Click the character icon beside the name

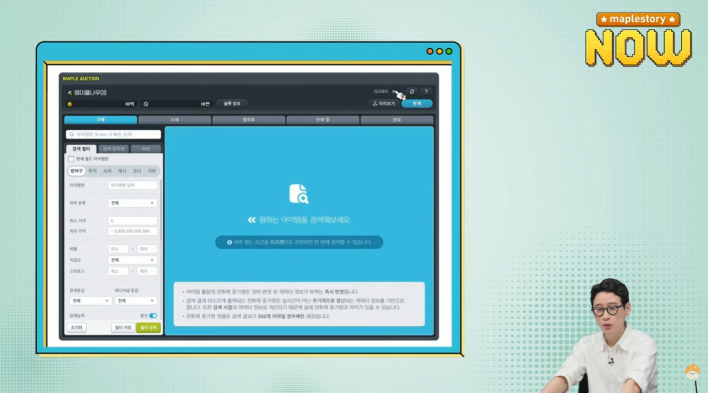pyautogui.click(x=70, y=93)
